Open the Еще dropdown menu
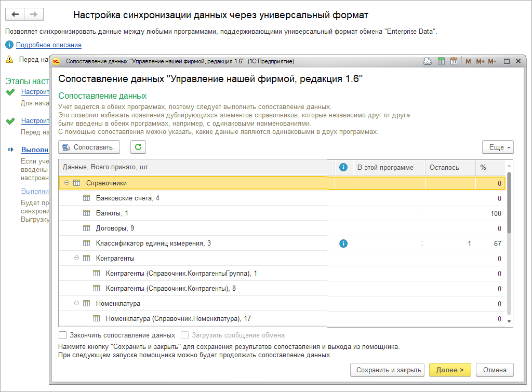The width and height of the screenshot is (532, 392). click(x=497, y=147)
